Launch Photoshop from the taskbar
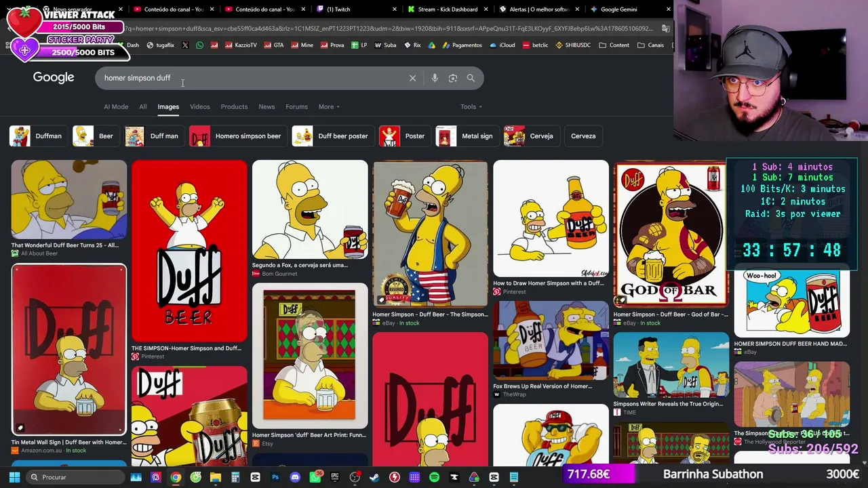Screen dimensions: 868x488 pos(275,477)
